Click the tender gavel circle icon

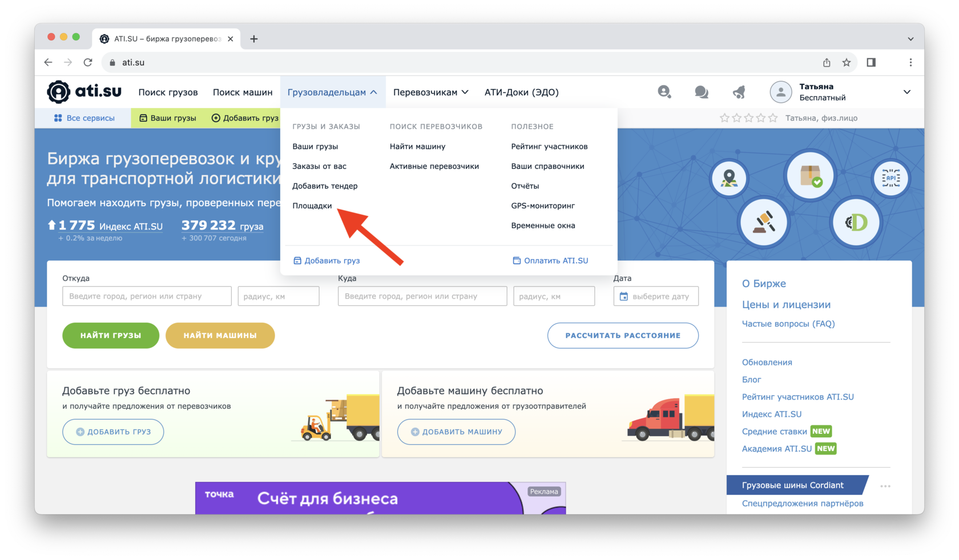[x=763, y=221]
